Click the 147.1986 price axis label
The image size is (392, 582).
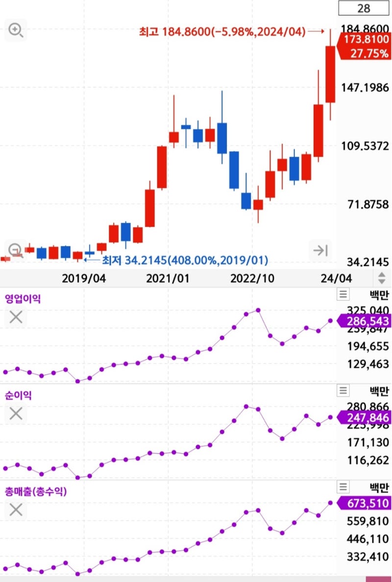[x=365, y=88]
